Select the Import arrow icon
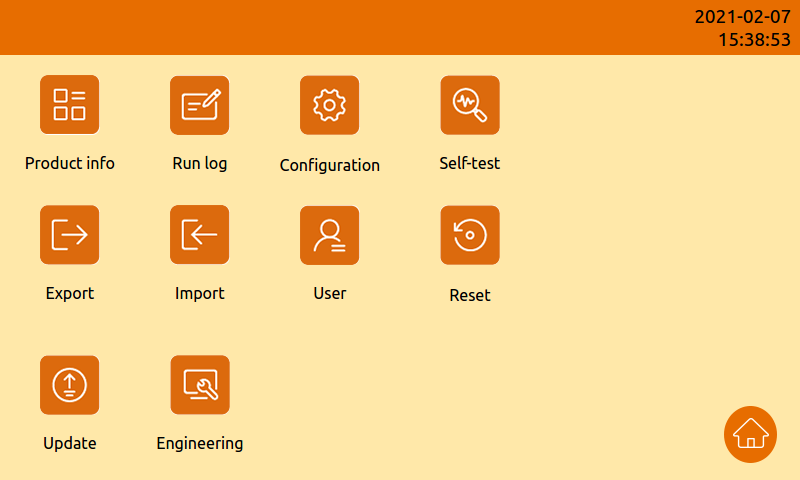The image size is (800, 480). [199, 235]
